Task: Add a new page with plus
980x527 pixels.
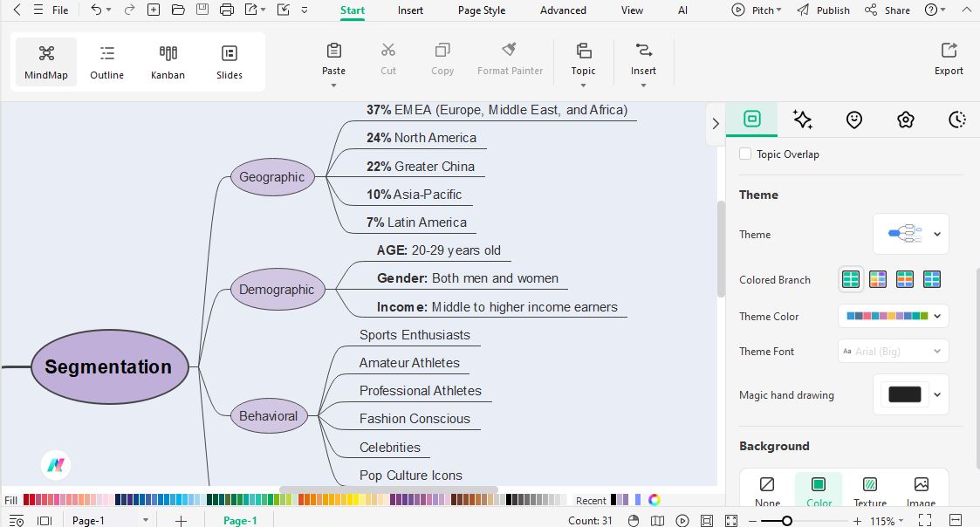Action: click(x=181, y=521)
